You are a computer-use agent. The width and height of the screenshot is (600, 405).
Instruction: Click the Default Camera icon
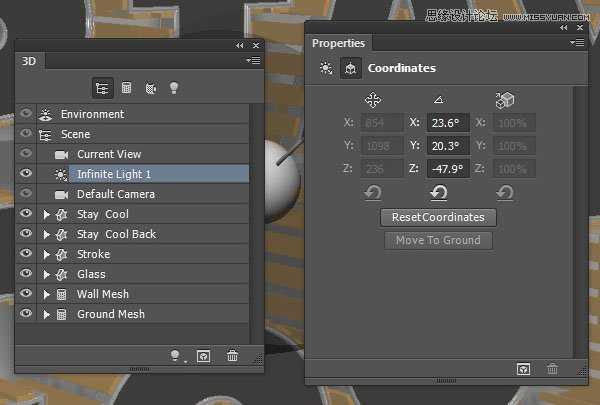coord(61,195)
